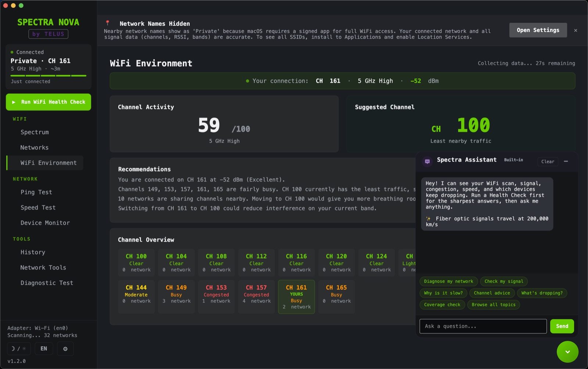Click the Spectra Assistant chat icon

(x=427, y=161)
